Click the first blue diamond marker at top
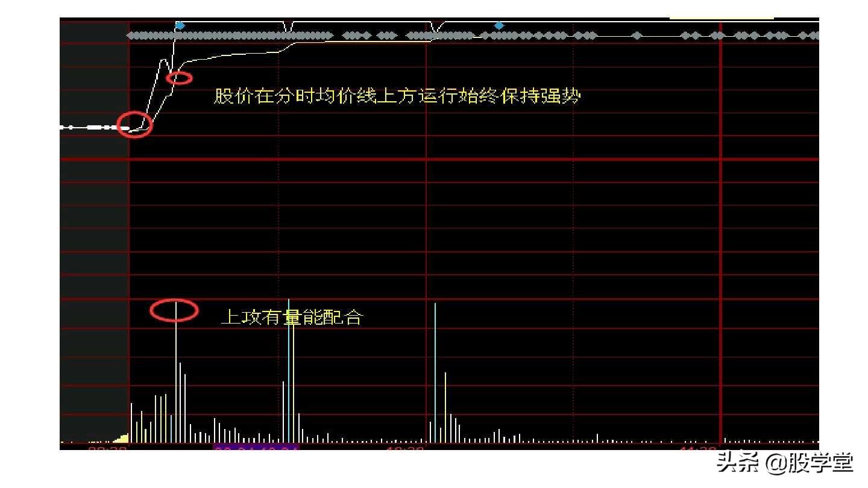 (x=180, y=25)
